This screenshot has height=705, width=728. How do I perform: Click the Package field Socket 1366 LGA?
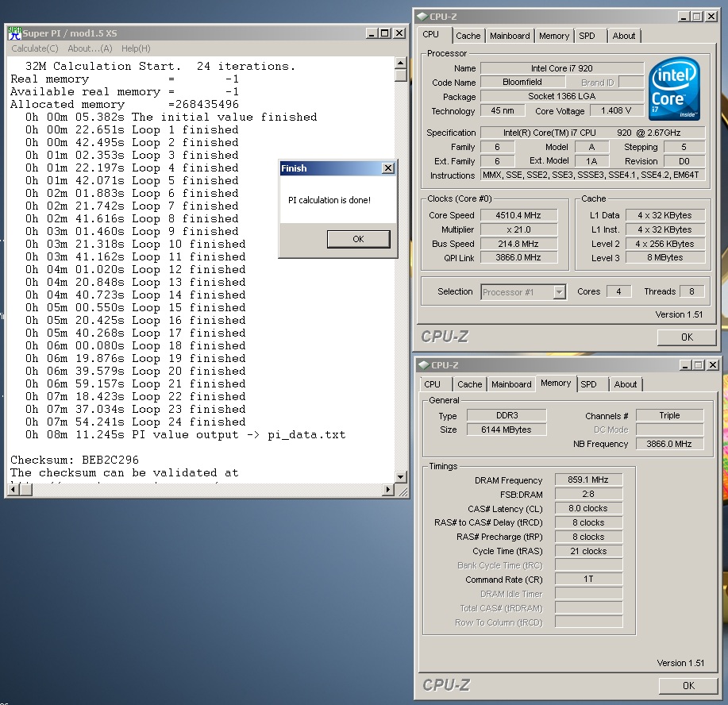[x=562, y=96]
